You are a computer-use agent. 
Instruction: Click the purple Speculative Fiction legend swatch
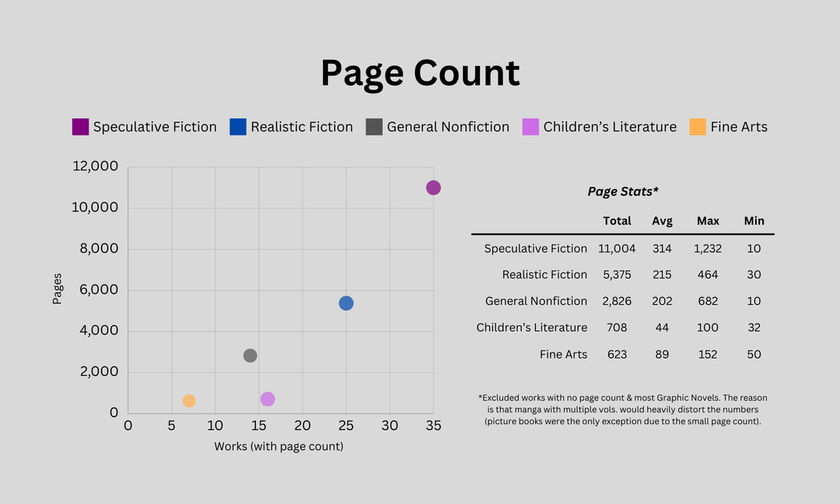80,127
